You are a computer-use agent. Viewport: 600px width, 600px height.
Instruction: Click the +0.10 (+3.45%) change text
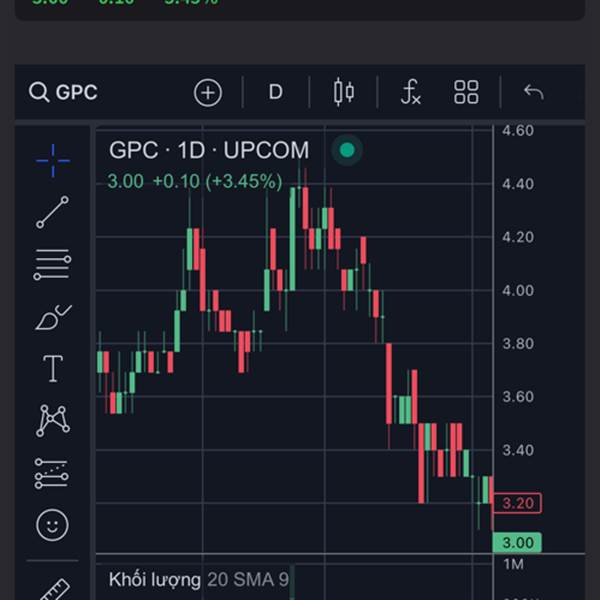(217, 181)
